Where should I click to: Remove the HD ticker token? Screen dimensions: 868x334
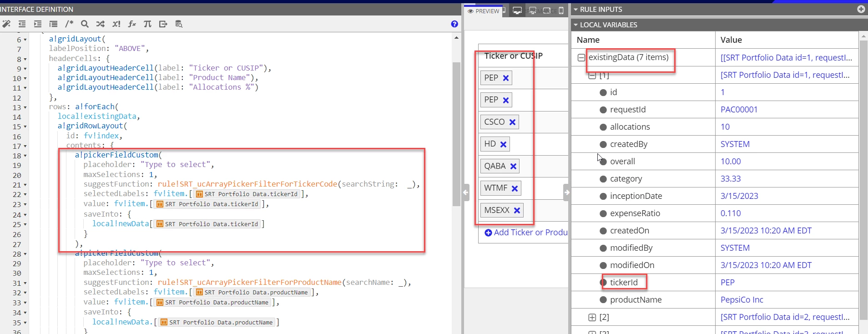point(503,144)
